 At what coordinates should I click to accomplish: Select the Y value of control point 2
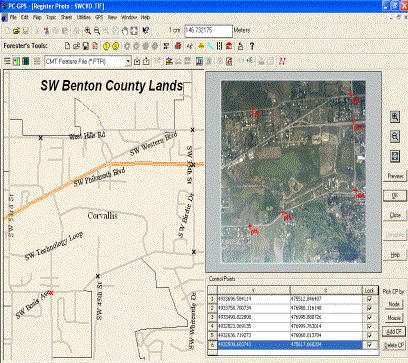(x=253, y=308)
